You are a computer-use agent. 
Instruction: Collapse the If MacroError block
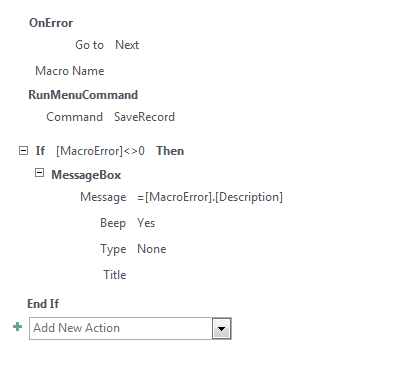23,151
